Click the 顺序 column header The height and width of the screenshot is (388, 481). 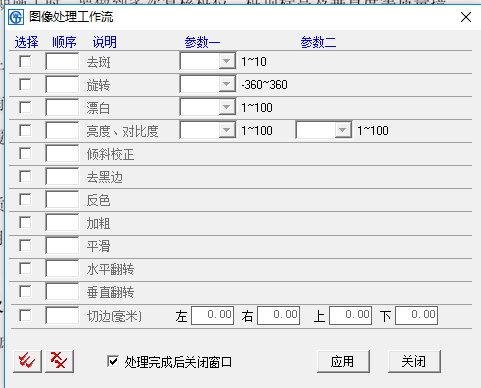(64, 42)
